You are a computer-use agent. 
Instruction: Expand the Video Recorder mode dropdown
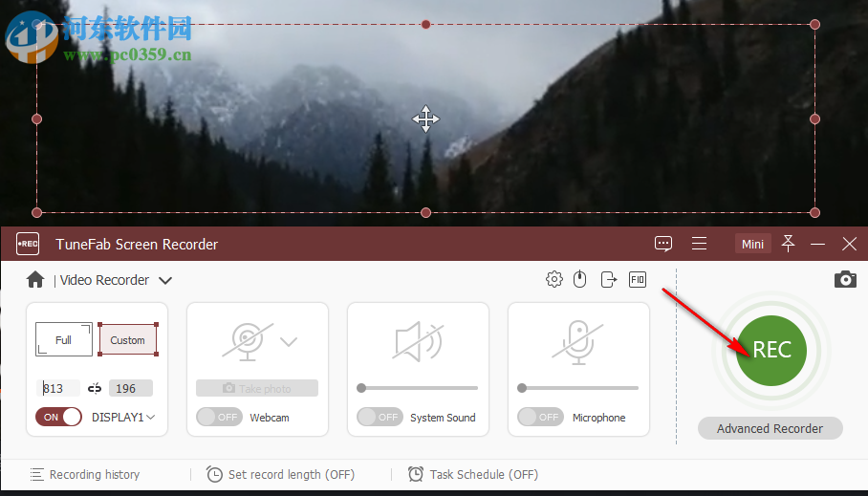(165, 281)
